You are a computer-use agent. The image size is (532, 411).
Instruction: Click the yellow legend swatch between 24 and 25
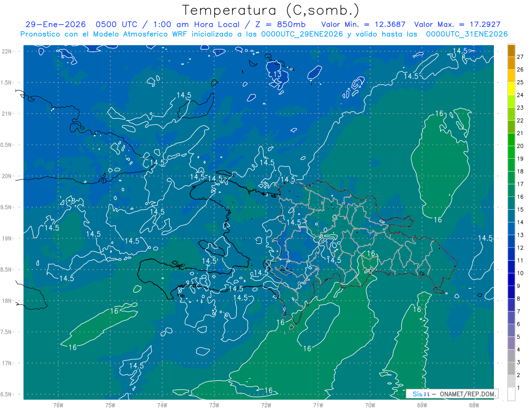[x=512, y=89]
